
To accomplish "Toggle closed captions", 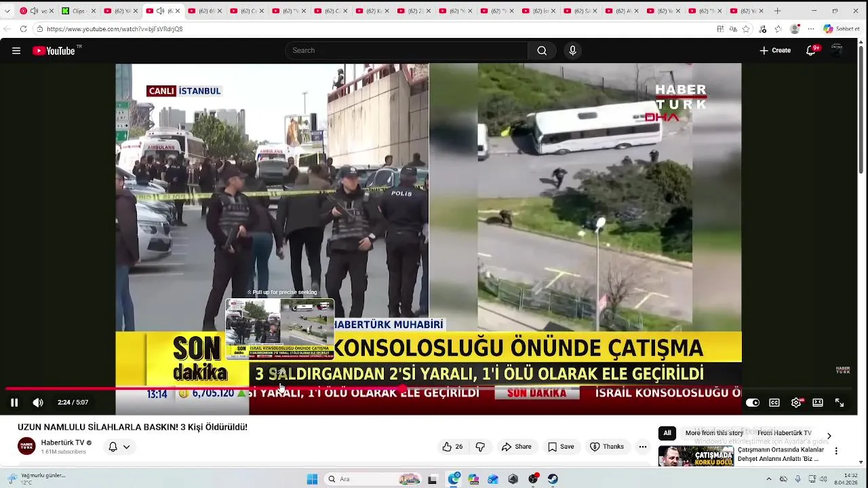I will pyautogui.click(x=774, y=403).
